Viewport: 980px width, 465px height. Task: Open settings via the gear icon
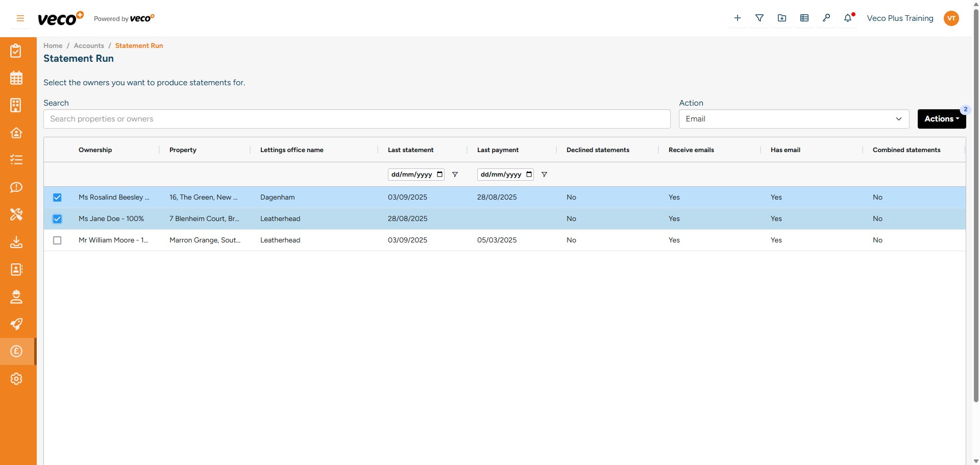tap(16, 379)
